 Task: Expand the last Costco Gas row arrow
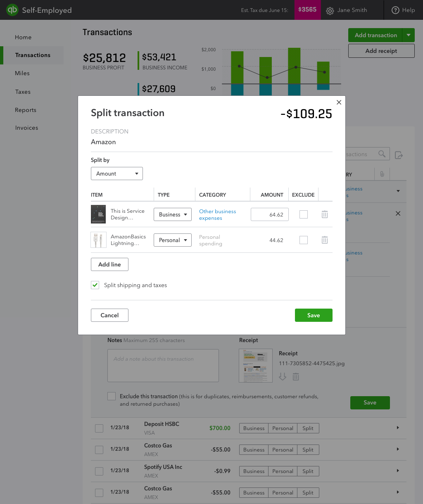(398, 492)
